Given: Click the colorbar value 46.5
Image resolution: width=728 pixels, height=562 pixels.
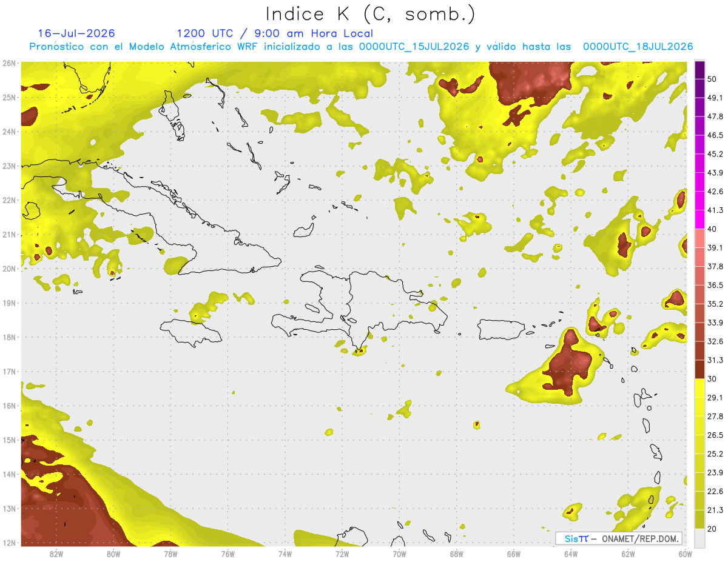Looking at the screenshot, I should click(x=715, y=135).
